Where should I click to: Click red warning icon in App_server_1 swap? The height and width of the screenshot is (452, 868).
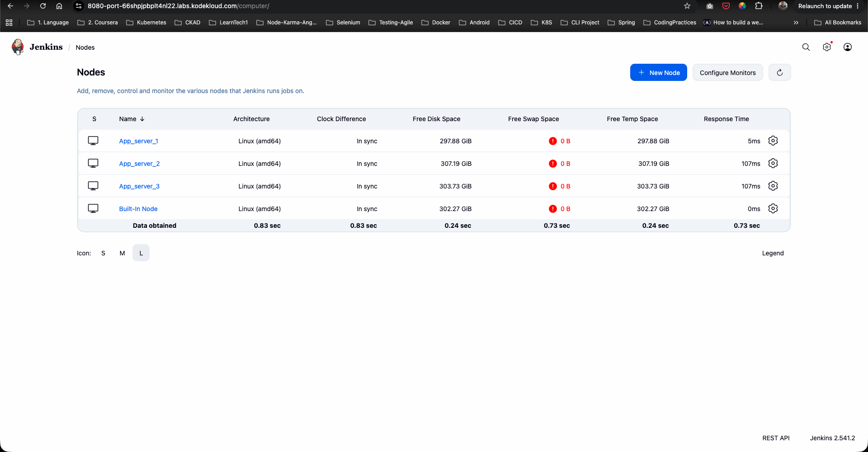[552, 141]
